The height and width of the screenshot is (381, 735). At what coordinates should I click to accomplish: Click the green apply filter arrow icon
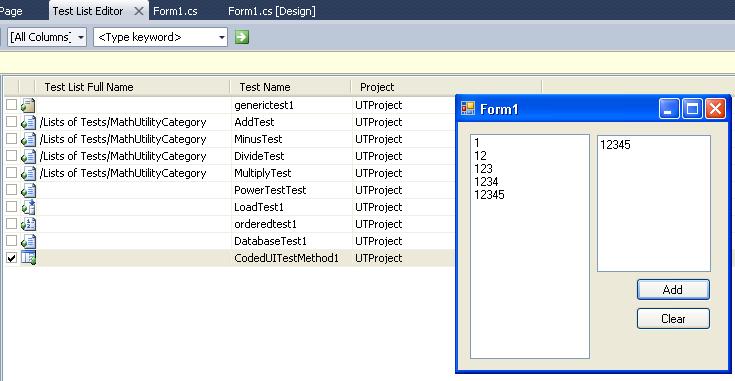(x=242, y=37)
